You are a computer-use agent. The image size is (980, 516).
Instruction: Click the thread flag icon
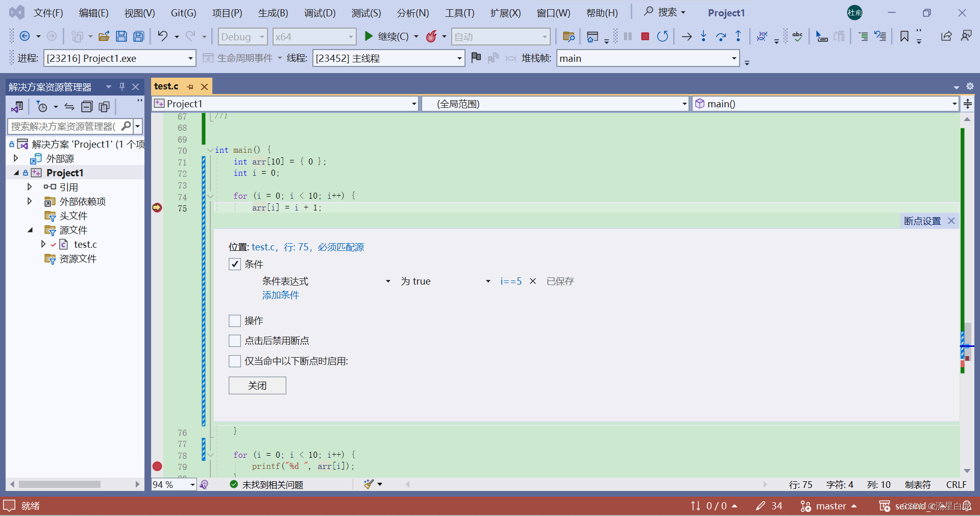pyautogui.click(x=476, y=58)
